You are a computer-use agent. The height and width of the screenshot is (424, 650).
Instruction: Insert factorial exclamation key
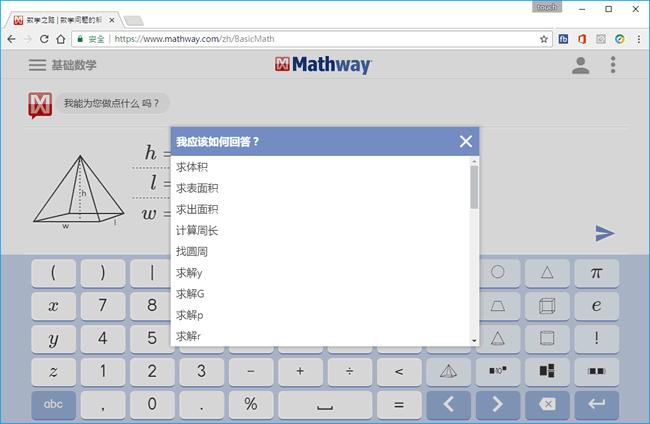coord(597,339)
